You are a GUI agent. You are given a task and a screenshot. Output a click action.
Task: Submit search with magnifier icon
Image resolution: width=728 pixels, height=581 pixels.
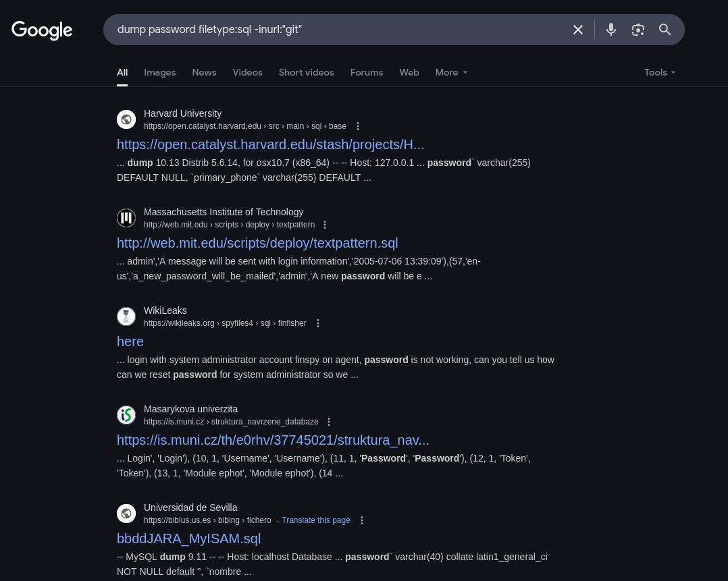[665, 30]
